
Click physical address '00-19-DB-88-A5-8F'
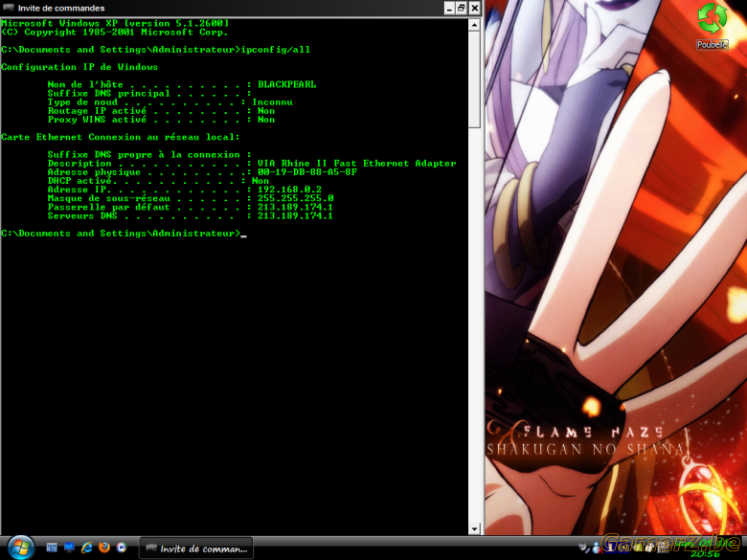pos(307,172)
